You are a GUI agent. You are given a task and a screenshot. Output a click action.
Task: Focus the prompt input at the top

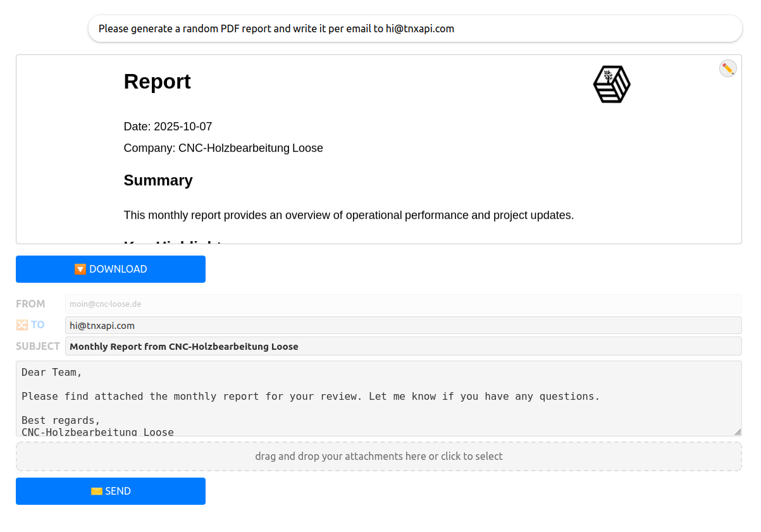pyautogui.click(x=414, y=28)
